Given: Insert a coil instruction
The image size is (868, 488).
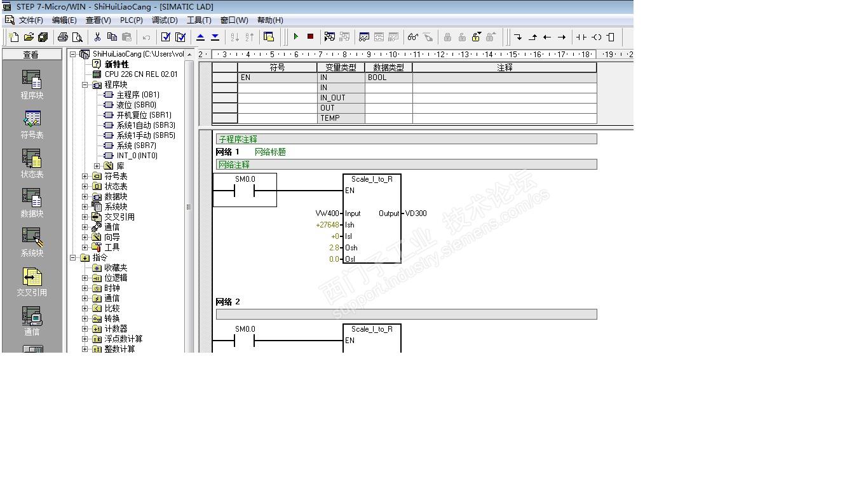Looking at the screenshot, I should tap(596, 37).
